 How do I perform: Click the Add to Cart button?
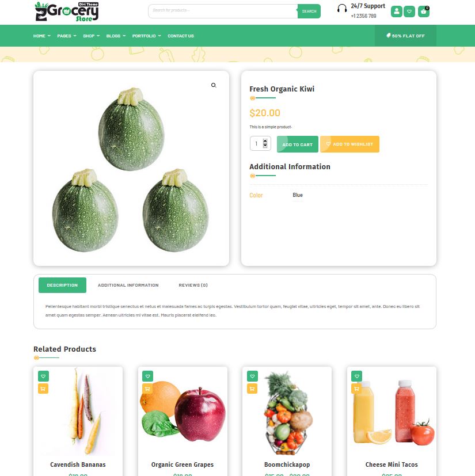coord(297,144)
